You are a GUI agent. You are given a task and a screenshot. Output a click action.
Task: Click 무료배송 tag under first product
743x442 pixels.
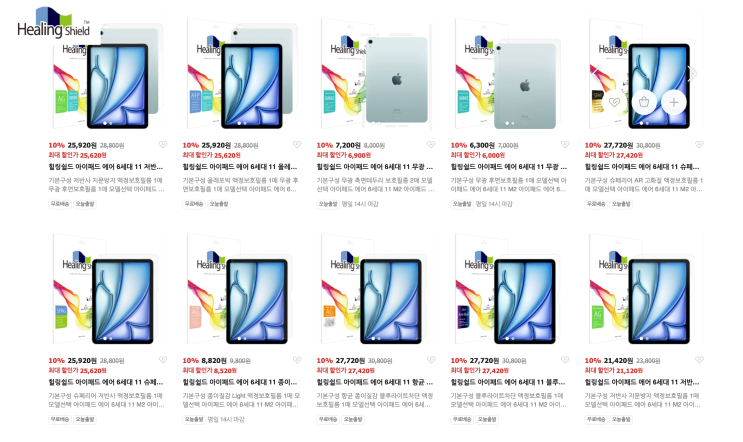(x=59, y=204)
